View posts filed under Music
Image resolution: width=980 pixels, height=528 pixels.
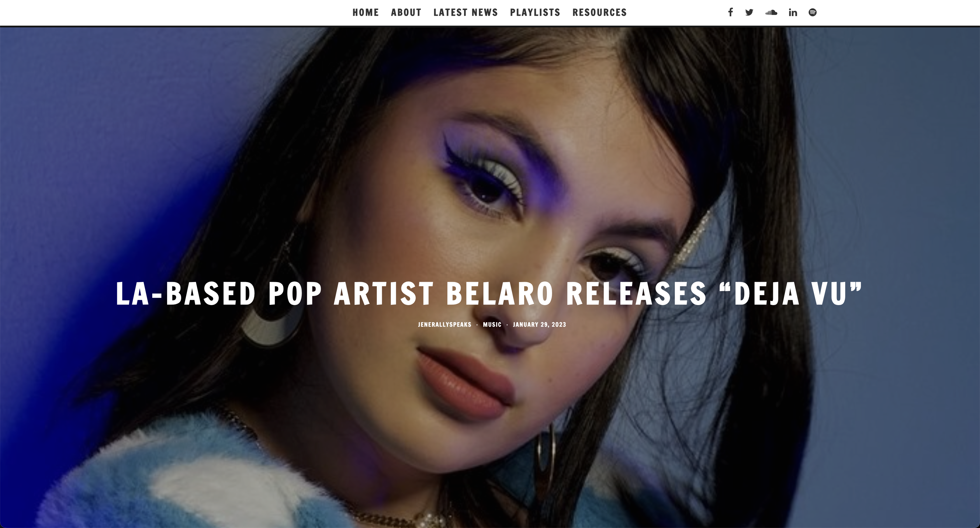tap(492, 325)
